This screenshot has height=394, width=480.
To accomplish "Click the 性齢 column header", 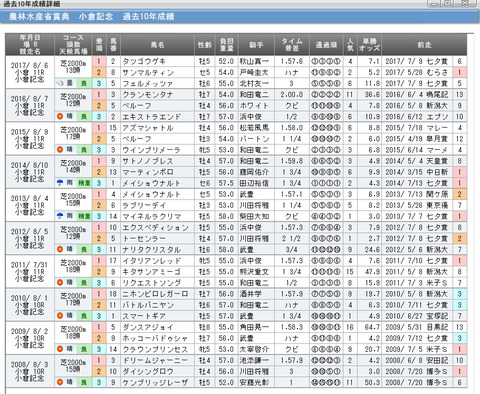I will coord(205,45).
